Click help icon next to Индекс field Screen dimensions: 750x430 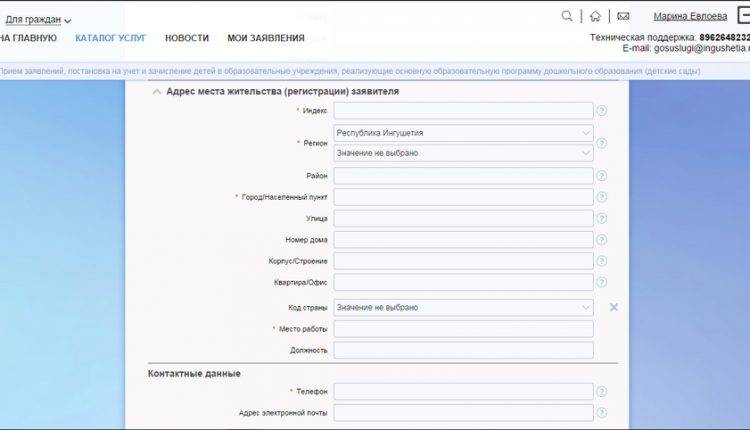coord(602,111)
